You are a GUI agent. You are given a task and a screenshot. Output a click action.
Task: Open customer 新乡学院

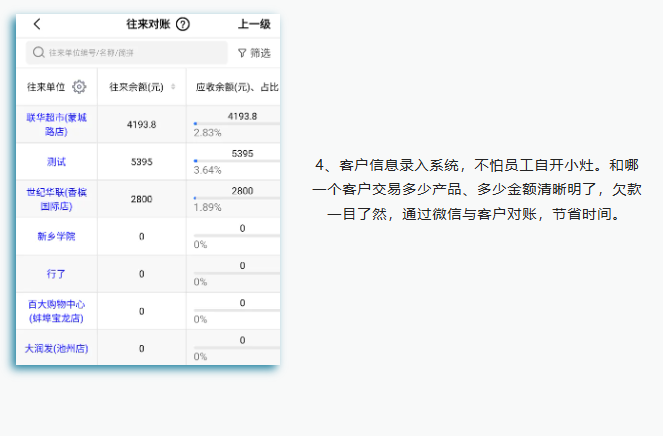56,236
